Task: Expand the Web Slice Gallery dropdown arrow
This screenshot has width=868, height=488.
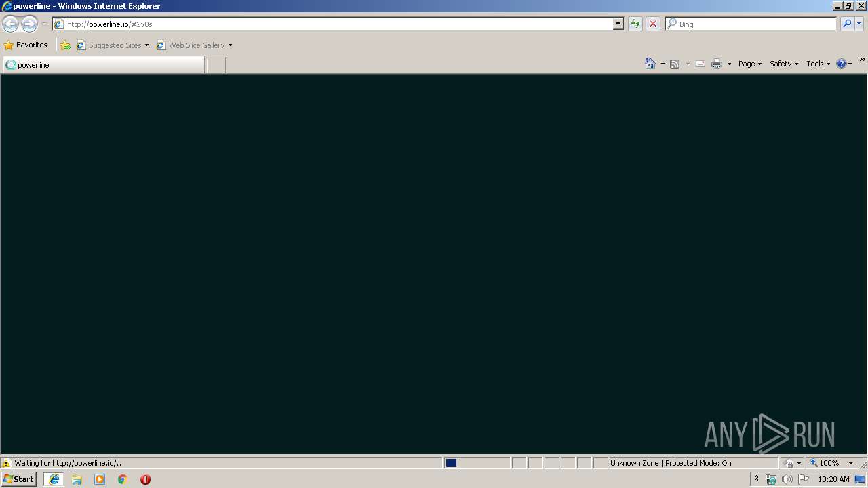Action: (230, 45)
